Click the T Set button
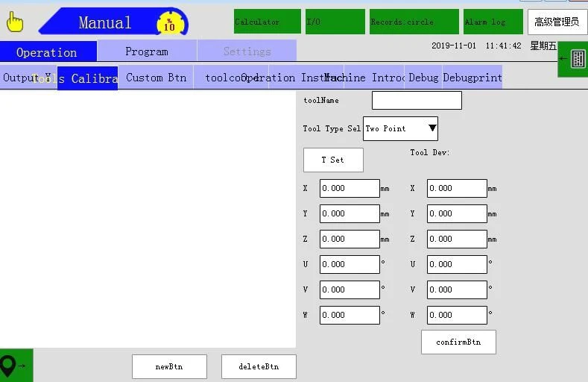Image resolution: width=588 pixels, height=382 pixels. 333,160
